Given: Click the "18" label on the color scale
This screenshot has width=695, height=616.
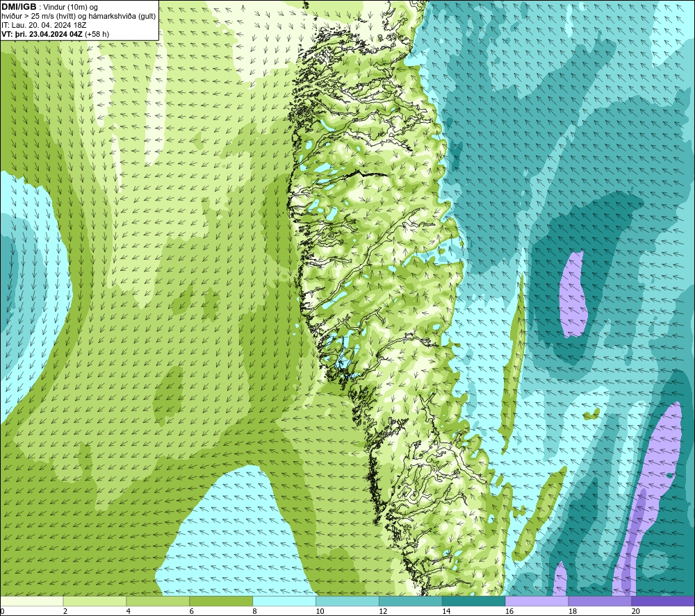Looking at the screenshot, I should tap(572, 611).
